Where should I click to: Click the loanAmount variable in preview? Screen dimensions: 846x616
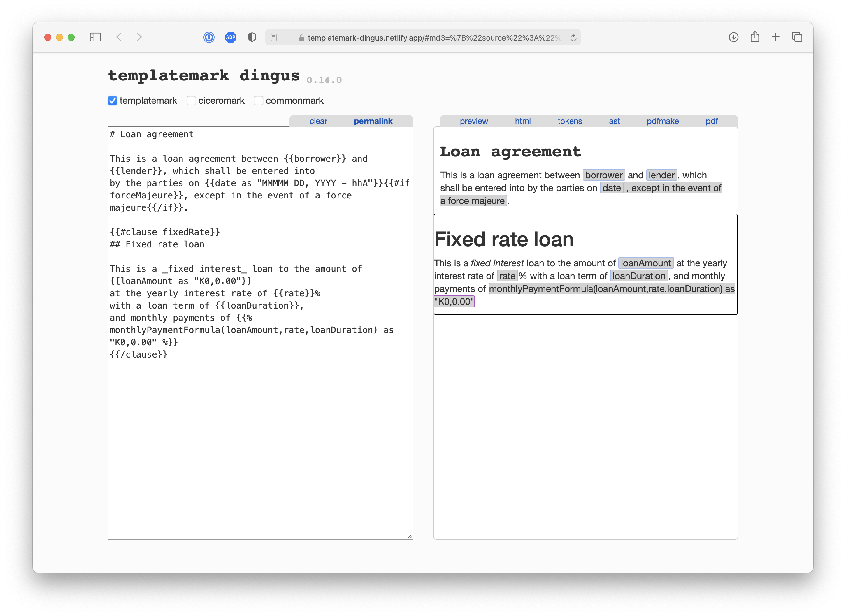pos(646,263)
